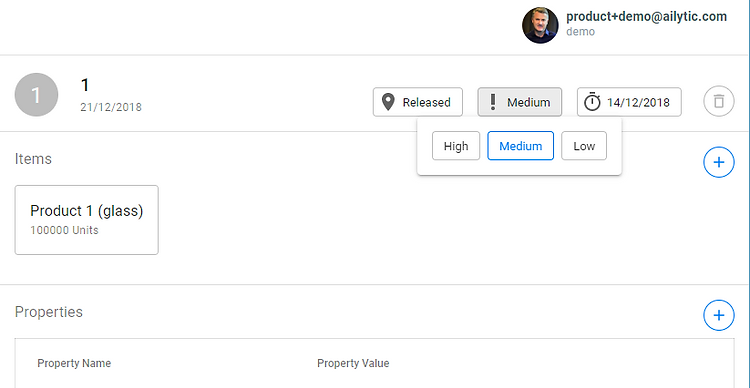750x388 pixels.
Task: Open the Released status dropdown
Action: [418, 102]
